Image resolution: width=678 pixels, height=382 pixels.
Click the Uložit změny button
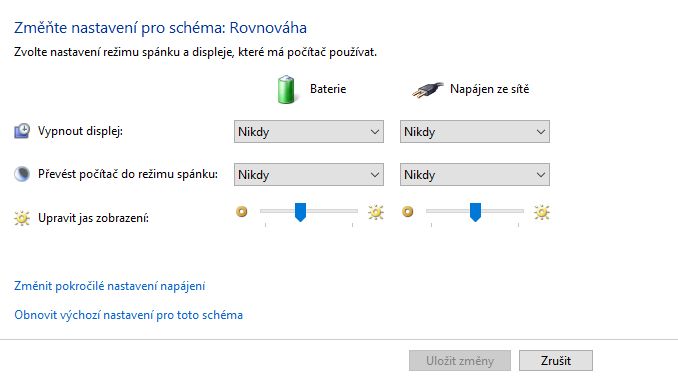point(460,361)
